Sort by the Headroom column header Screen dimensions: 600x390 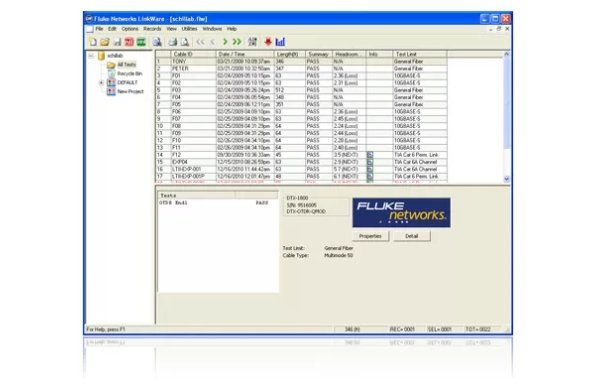349,54
